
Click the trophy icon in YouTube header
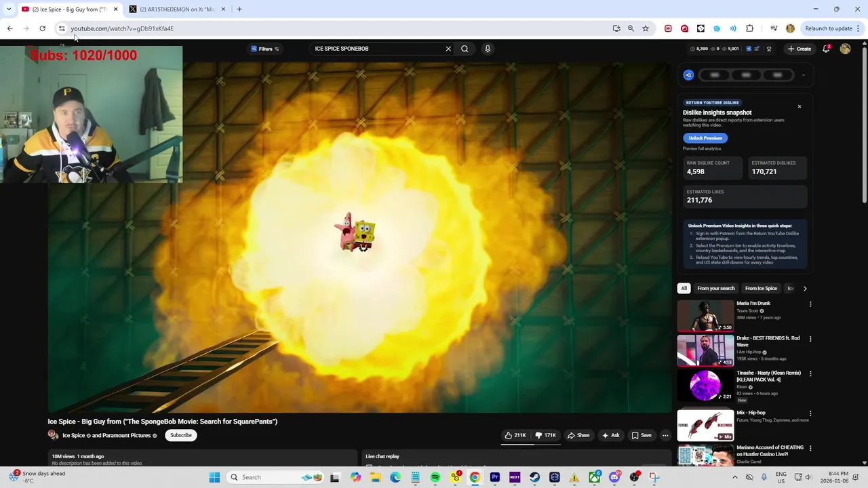click(x=769, y=49)
